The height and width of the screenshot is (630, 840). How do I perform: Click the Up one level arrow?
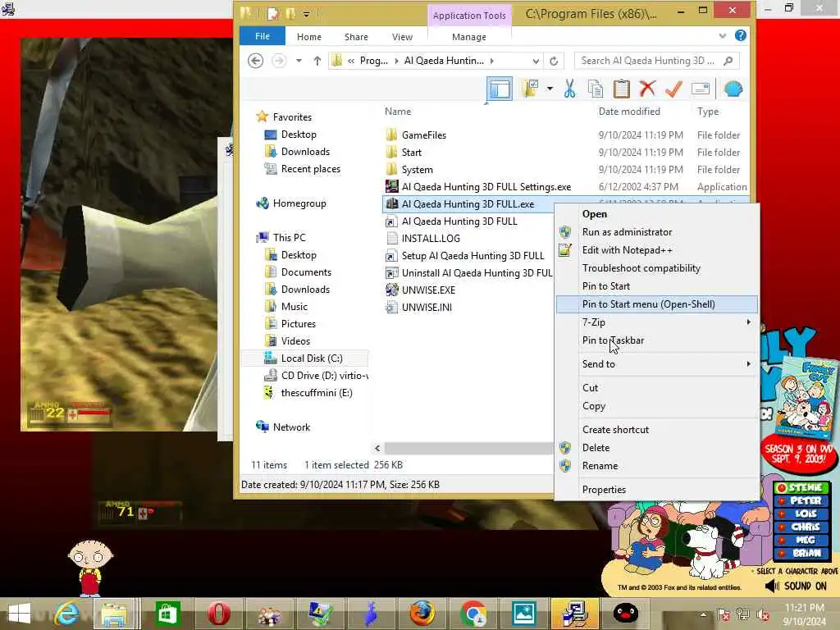317,61
